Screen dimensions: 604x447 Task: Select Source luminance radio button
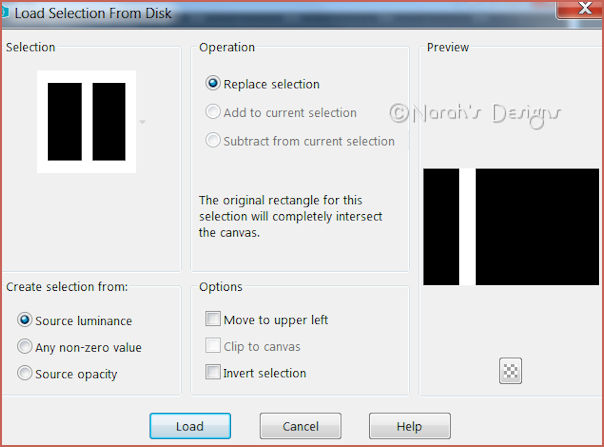click(x=25, y=321)
